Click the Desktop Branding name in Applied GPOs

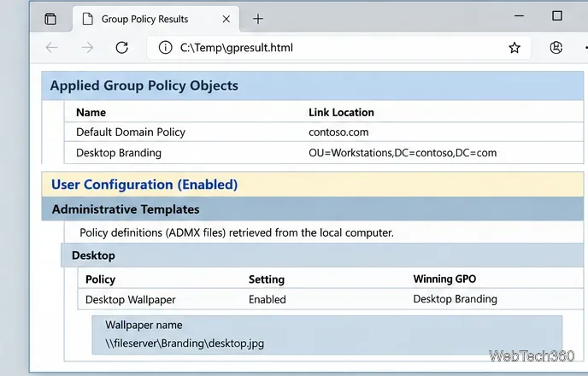click(119, 153)
